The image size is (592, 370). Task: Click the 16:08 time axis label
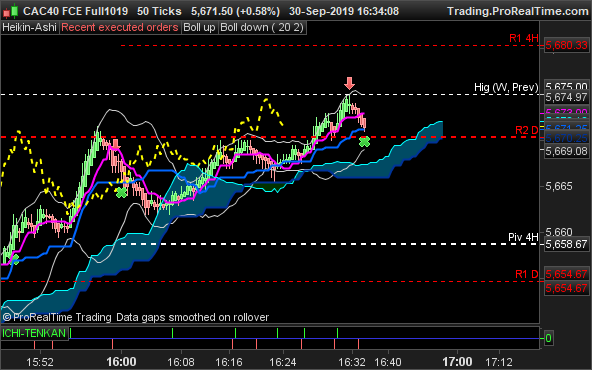[x=181, y=362]
